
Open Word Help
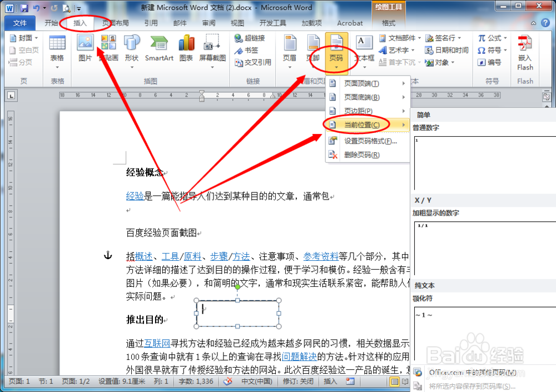[545, 23]
